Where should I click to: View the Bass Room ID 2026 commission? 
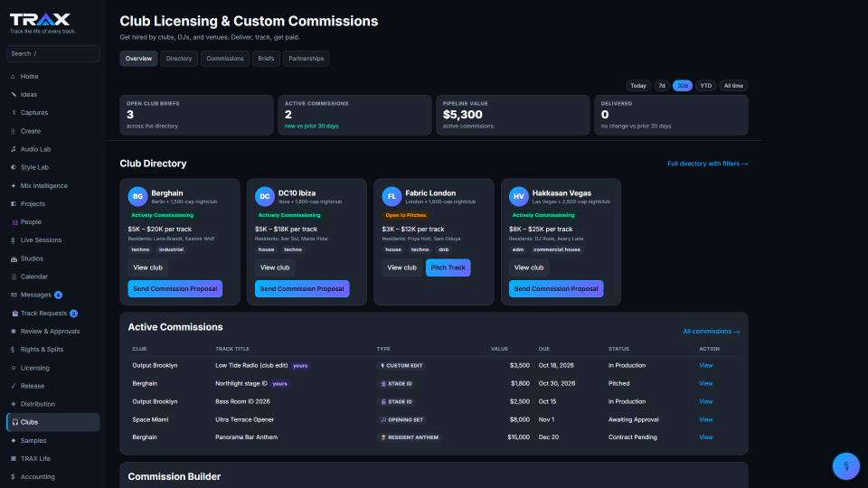706,401
